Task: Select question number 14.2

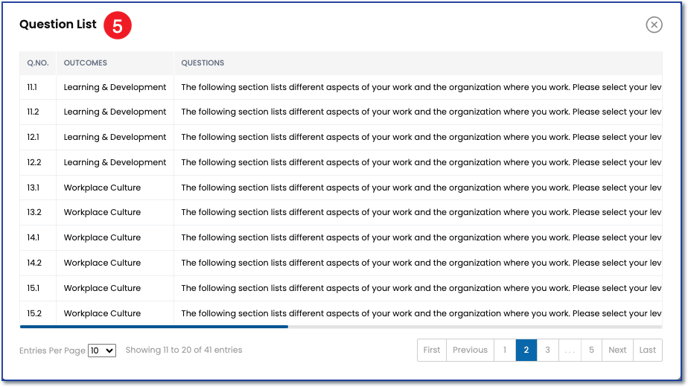Action: [34, 262]
